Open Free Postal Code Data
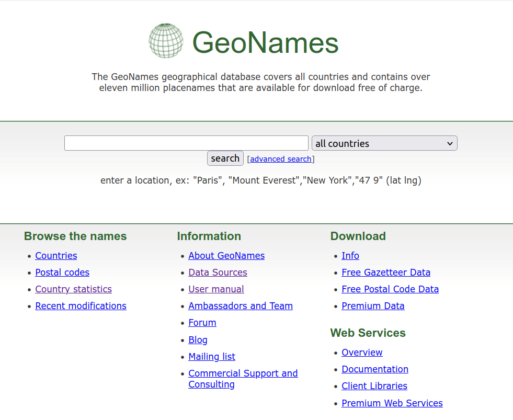Image resolution: width=513 pixels, height=420 pixels. 390,289
